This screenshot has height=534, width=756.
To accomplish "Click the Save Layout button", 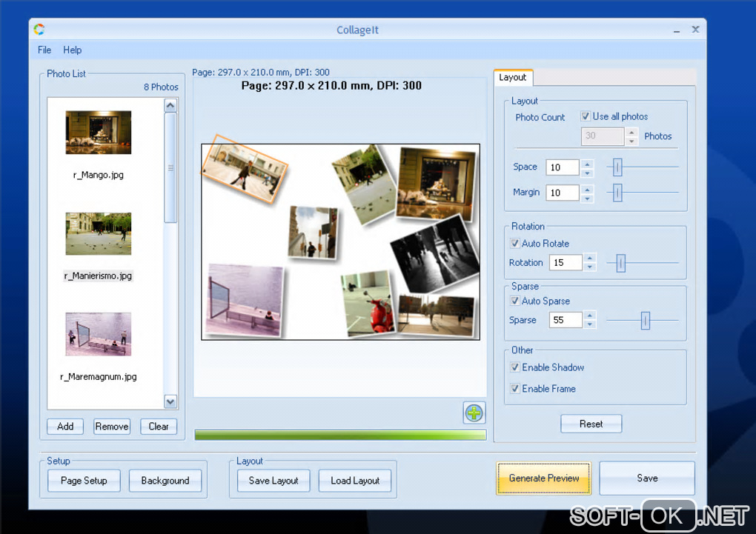I will [x=273, y=481].
